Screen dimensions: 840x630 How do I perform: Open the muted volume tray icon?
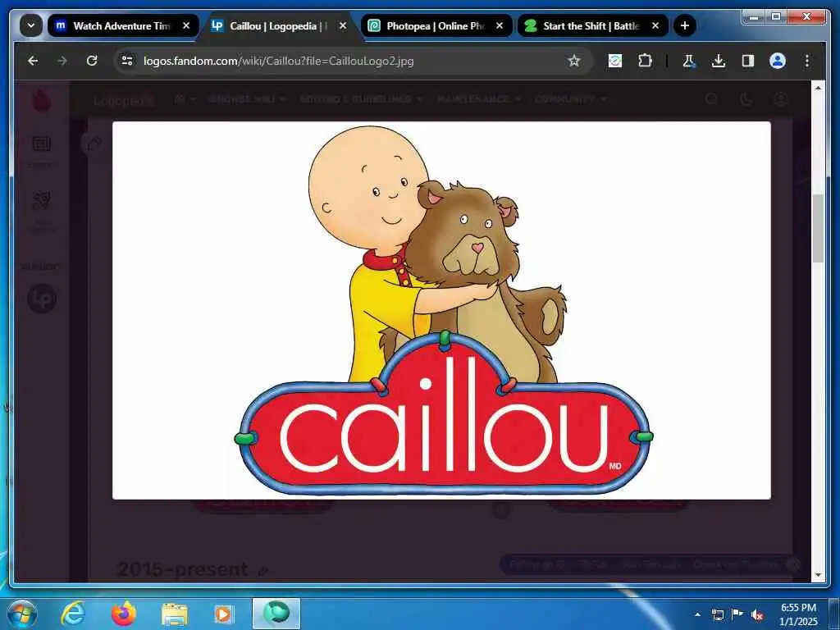(757, 615)
